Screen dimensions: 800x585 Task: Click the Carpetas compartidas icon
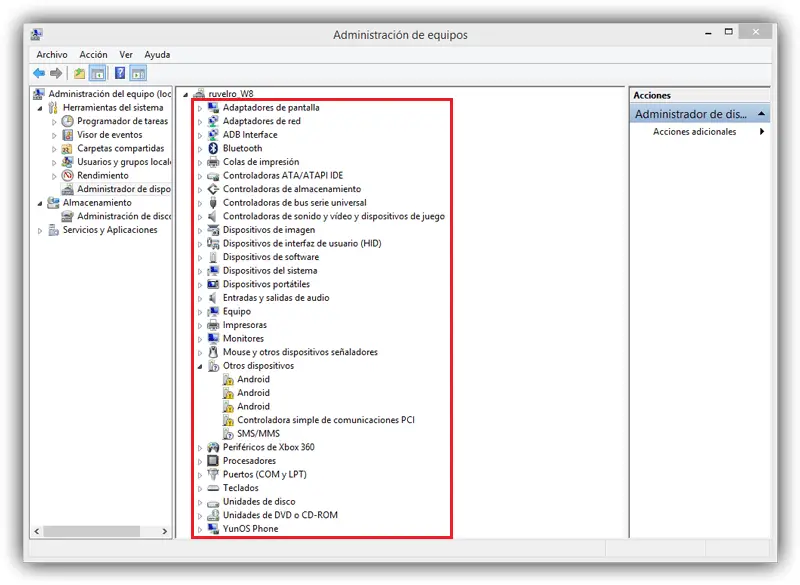[x=67, y=149]
